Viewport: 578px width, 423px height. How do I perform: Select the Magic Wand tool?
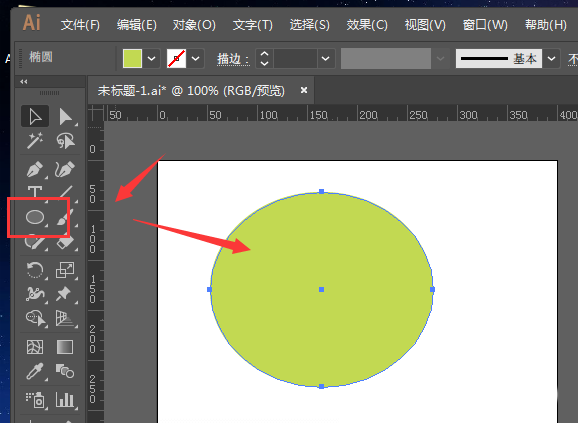pyautogui.click(x=35, y=141)
